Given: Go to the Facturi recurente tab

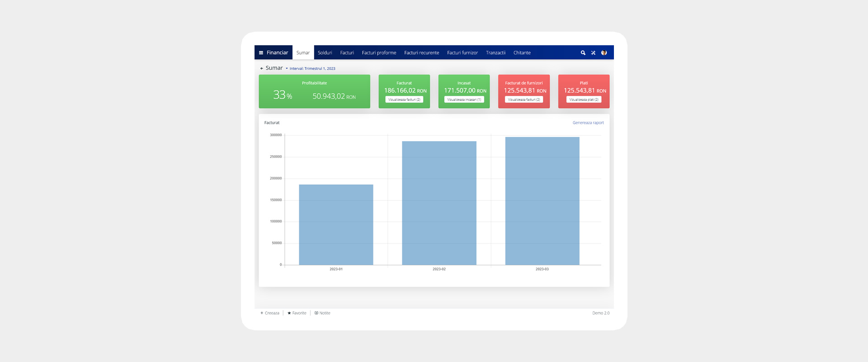Looking at the screenshot, I should [x=421, y=53].
